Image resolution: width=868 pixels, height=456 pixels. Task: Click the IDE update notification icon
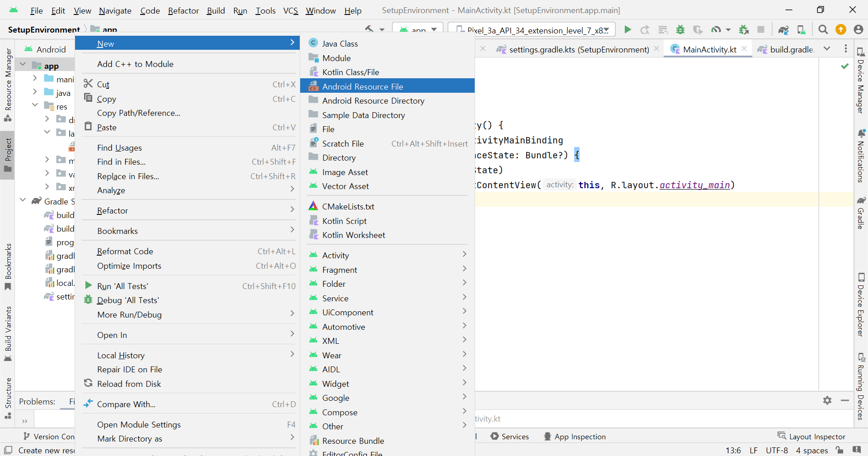tap(841, 30)
